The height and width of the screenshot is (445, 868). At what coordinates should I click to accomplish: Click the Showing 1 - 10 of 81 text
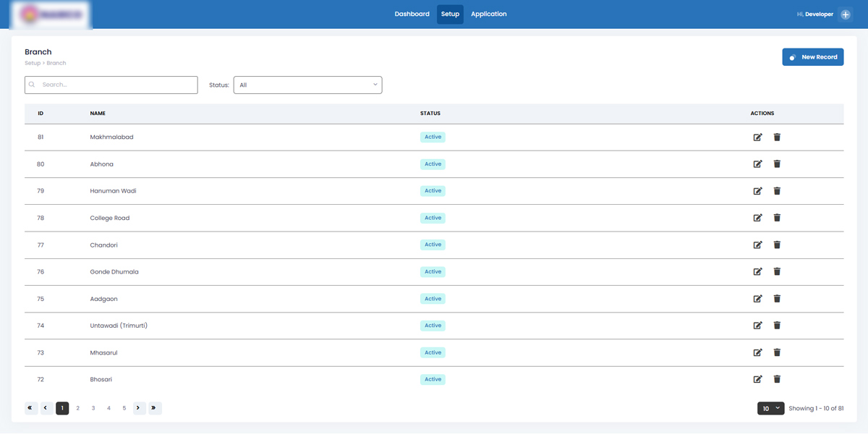816,409
